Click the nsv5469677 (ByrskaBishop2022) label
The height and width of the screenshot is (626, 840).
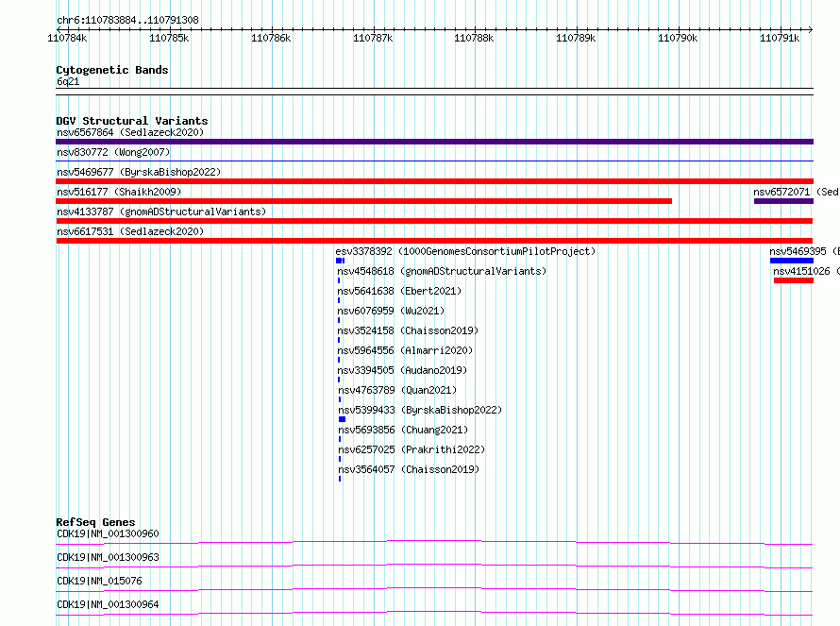[x=139, y=172]
